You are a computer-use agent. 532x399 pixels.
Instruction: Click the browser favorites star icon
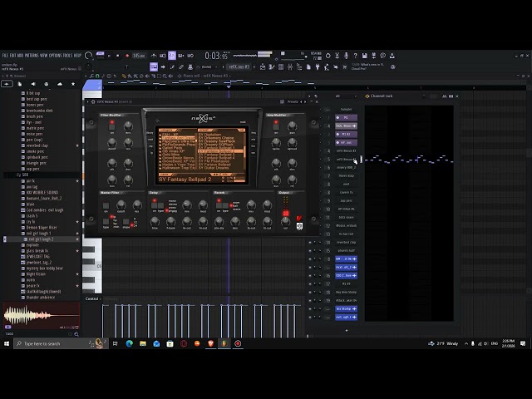(x=73, y=84)
